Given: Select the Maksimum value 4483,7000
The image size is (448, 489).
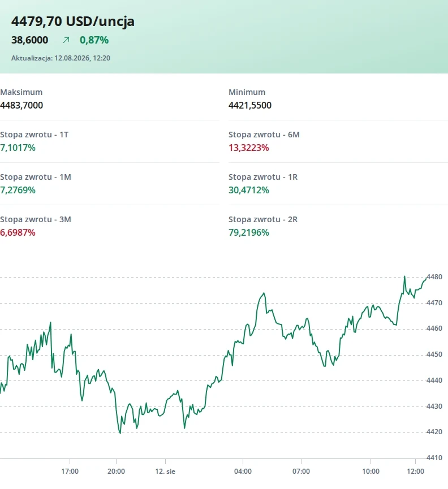Looking at the screenshot, I should pos(21,105).
